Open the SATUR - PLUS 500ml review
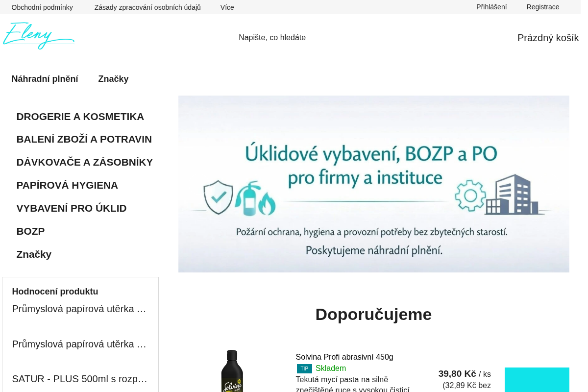The width and height of the screenshot is (588, 392). (80, 379)
